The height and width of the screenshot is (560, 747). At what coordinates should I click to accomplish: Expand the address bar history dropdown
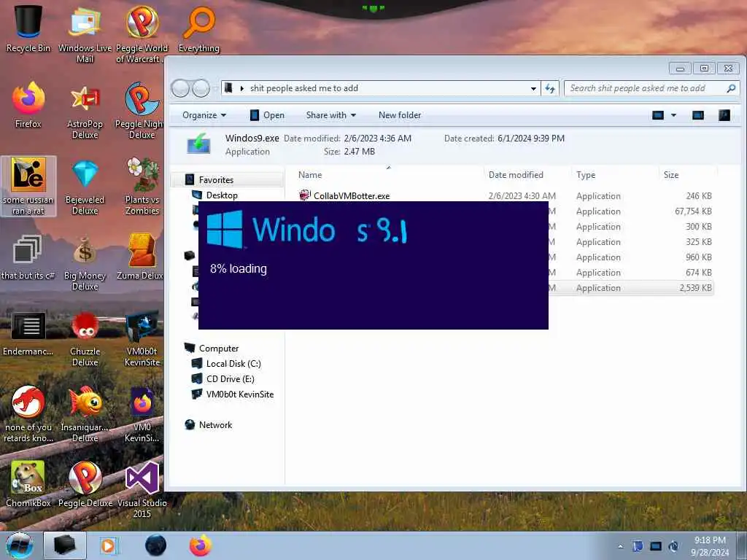tap(533, 88)
